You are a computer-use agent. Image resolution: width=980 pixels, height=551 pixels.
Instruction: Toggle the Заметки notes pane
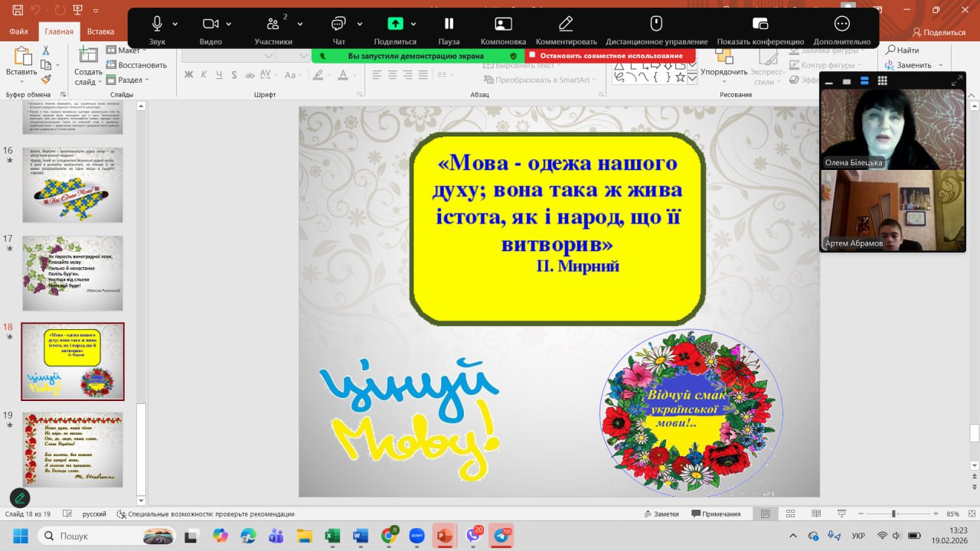tap(660, 514)
